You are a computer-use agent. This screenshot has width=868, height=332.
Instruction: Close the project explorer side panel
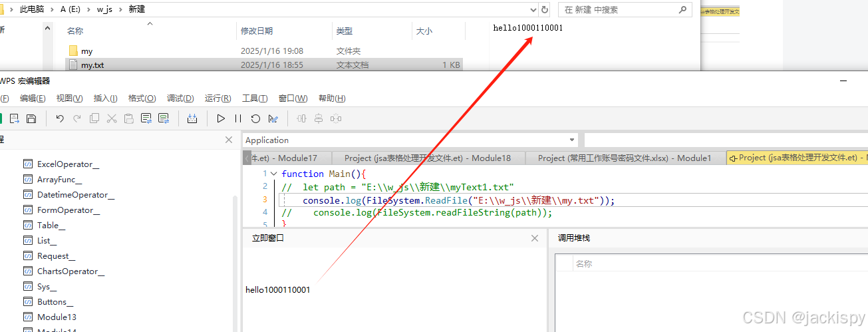(x=229, y=140)
